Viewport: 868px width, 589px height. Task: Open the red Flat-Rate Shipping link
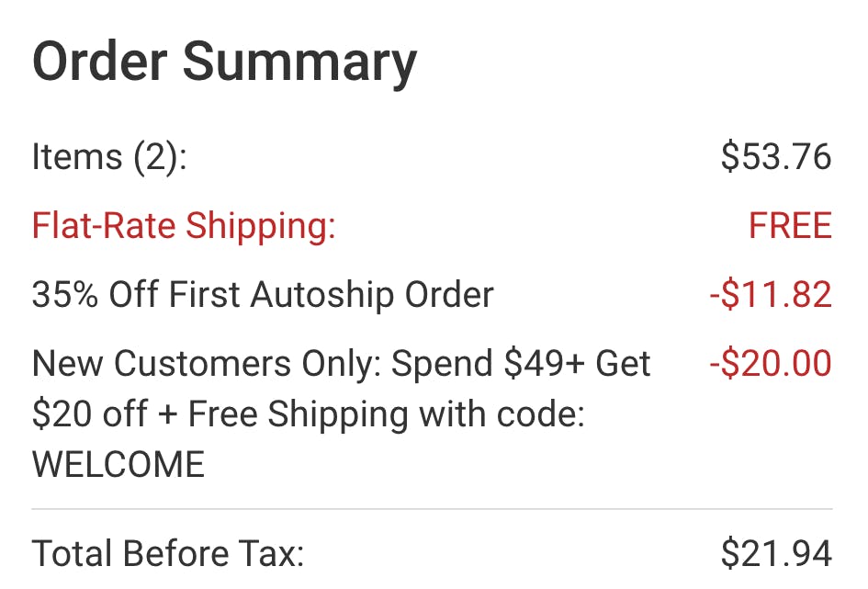point(184,226)
